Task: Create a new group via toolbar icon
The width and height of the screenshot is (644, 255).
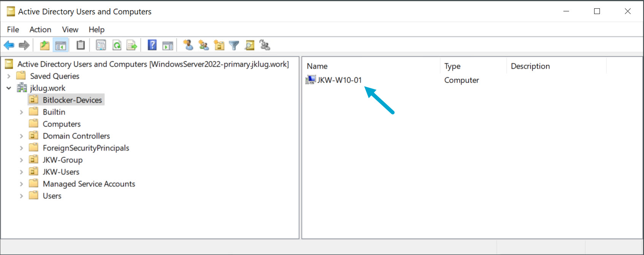Action: click(x=204, y=46)
